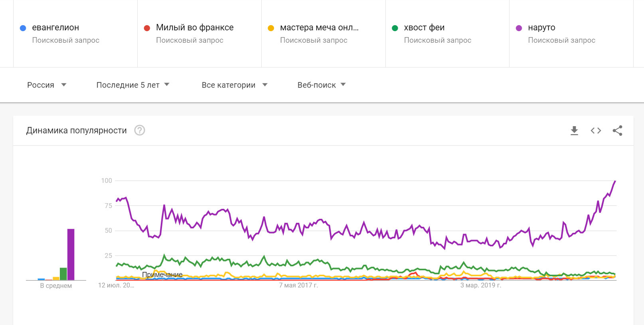Click the Примечание note on the chart

162,275
